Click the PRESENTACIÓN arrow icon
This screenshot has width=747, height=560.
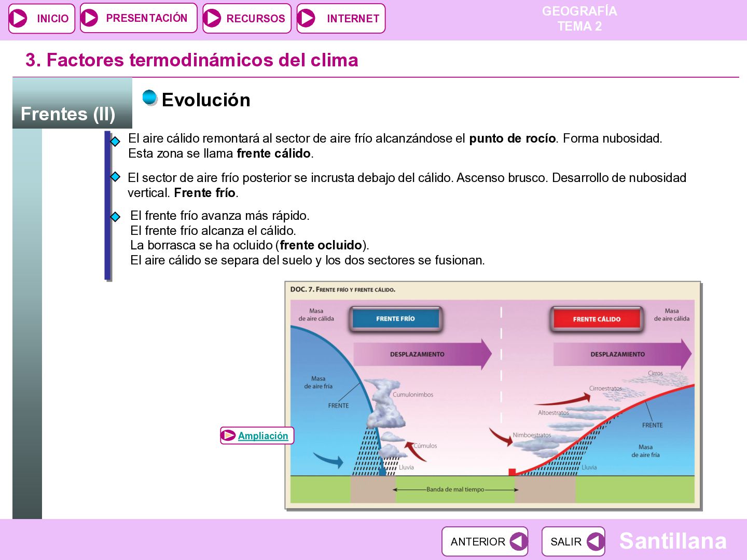pos(90,18)
